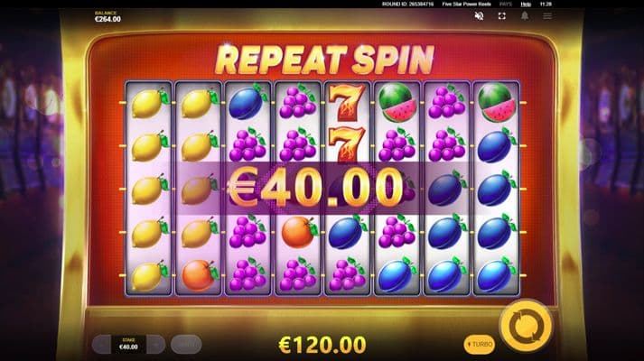This screenshot has width=644, height=361.
Task: Click the orange at bottom of second reel
Action: tap(199, 275)
